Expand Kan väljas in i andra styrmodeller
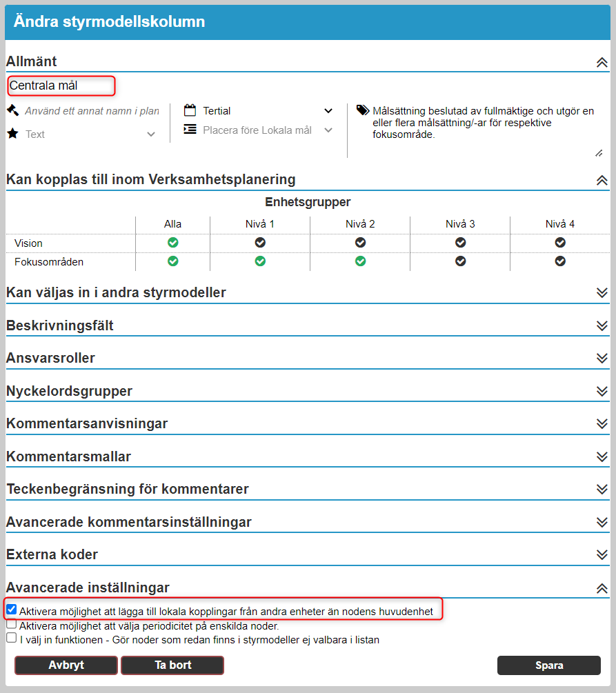The width and height of the screenshot is (616, 693). pos(602,292)
